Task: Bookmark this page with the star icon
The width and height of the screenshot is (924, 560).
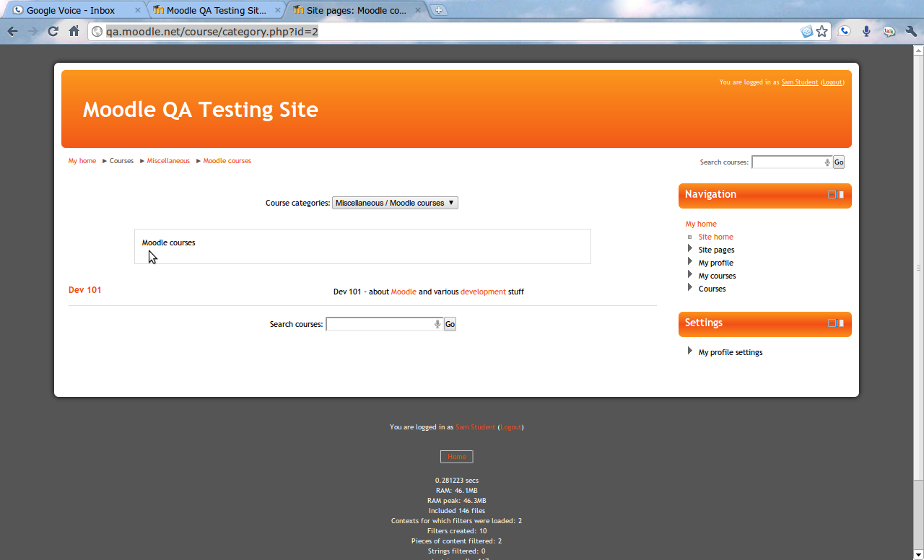Action: pyautogui.click(x=821, y=32)
